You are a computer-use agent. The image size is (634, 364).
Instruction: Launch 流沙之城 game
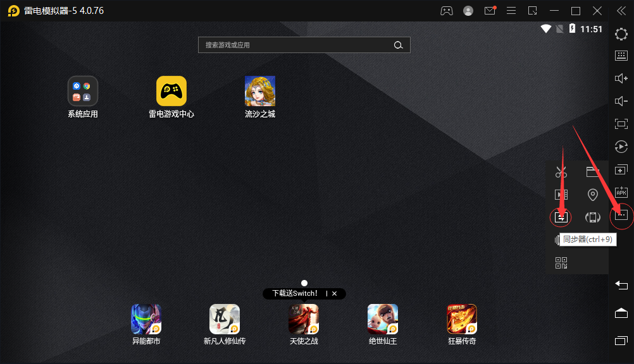click(260, 97)
